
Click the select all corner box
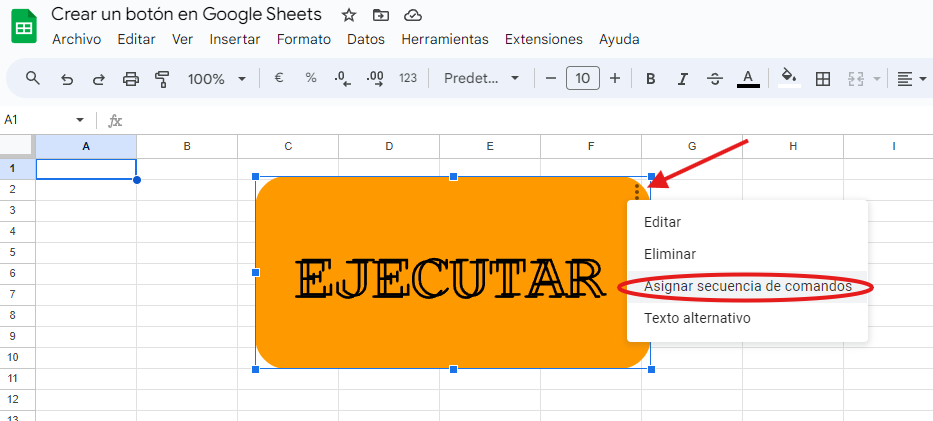click(x=18, y=146)
